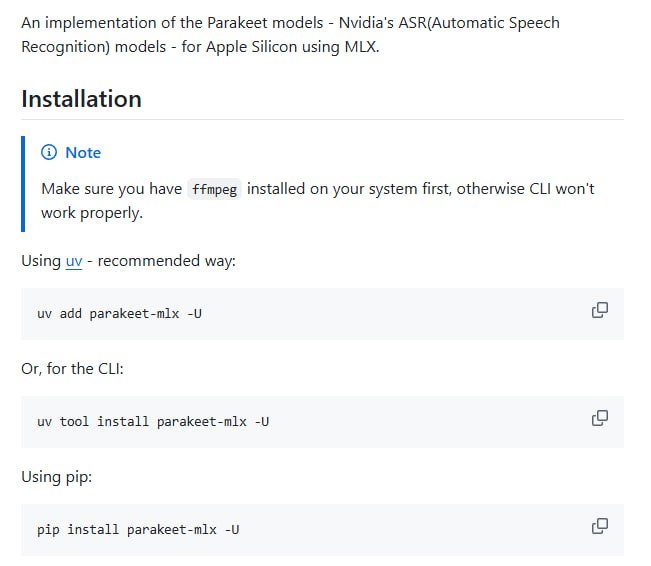Click the Installation heading
651x566 pixels.
tap(81, 99)
